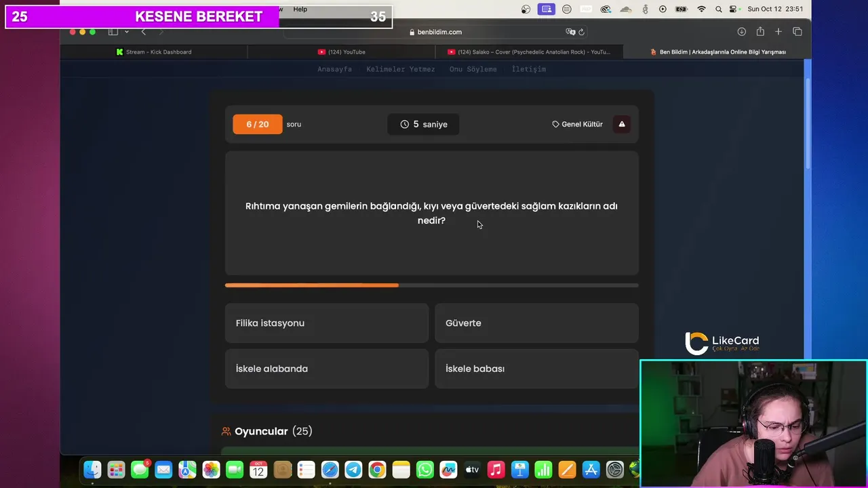Open Photos app in the Dock
This screenshot has height=488, width=868.
[211, 470]
